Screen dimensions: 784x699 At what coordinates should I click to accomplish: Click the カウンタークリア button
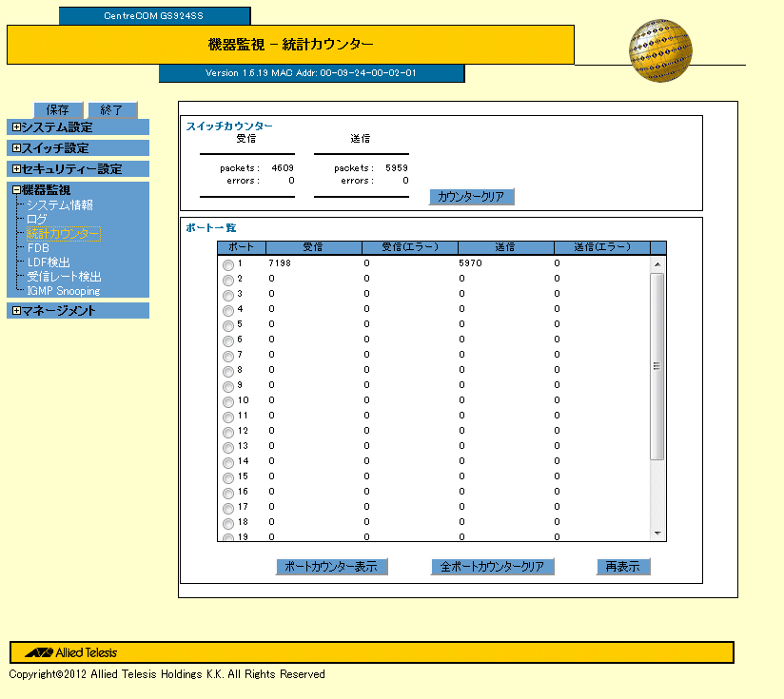tap(472, 197)
